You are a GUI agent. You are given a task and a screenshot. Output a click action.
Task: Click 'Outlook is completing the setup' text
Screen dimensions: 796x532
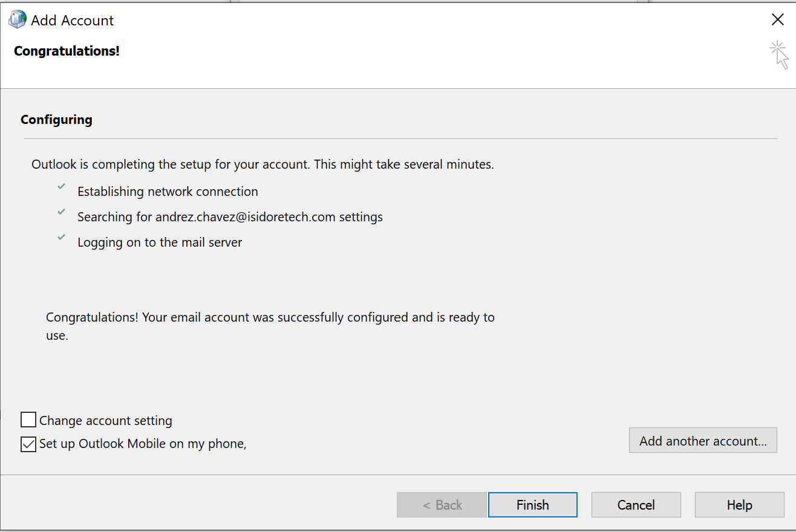pyautogui.click(x=263, y=164)
